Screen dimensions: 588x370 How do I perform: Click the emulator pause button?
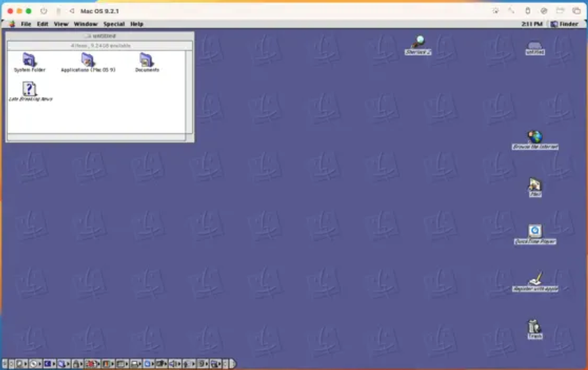tap(58, 11)
